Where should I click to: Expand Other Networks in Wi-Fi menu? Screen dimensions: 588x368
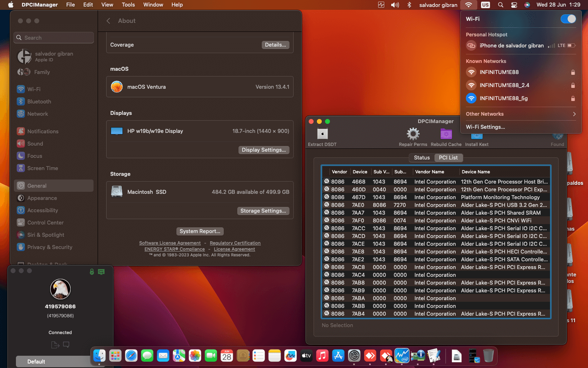click(521, 114)
